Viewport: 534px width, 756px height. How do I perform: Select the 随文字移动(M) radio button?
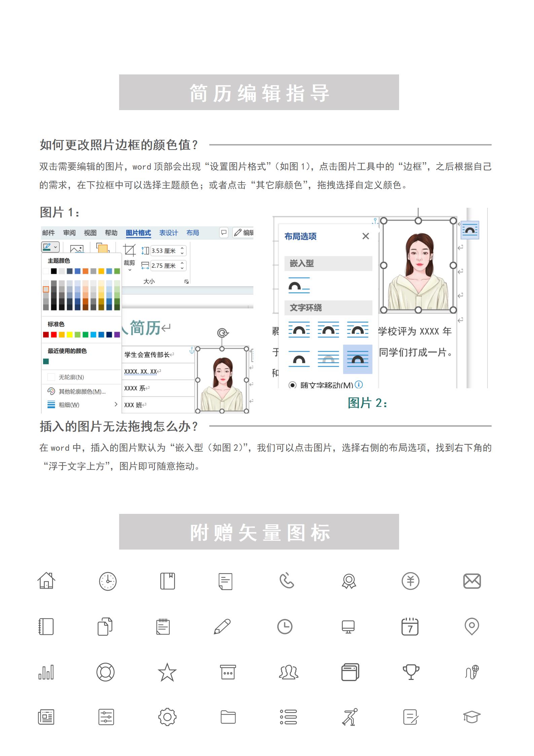[x=292, y=385]
